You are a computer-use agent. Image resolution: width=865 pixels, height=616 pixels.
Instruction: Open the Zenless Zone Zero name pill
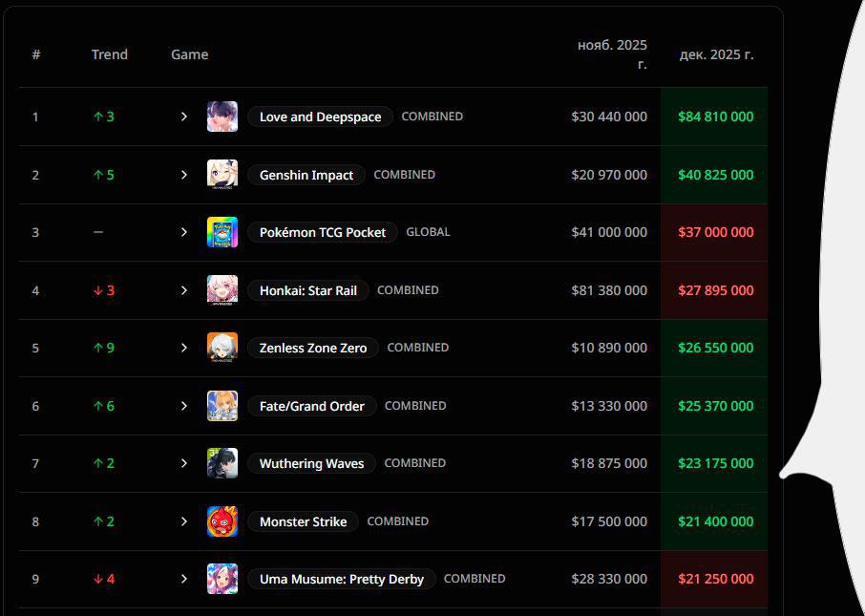pos(313,348)
